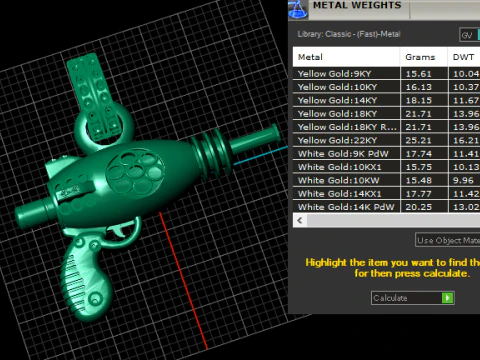This screenshot has width=480, height=360.
Task: Select the Yellow Gold:22KY row
Action: (386, 140)
